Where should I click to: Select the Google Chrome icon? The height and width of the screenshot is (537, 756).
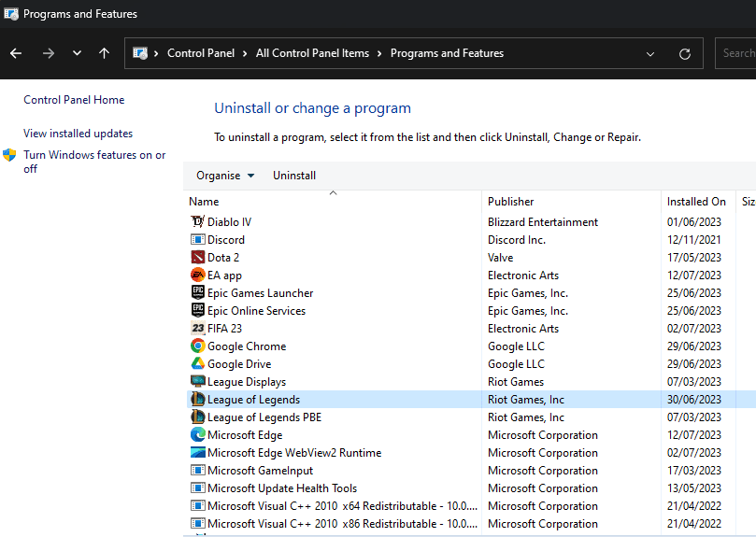click(197, 346)
